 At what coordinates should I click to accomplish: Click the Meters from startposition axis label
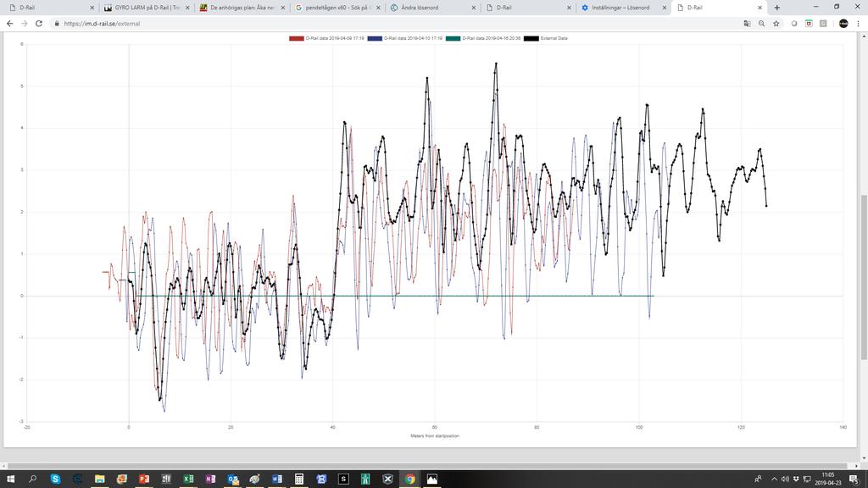[x=435, y=436]
